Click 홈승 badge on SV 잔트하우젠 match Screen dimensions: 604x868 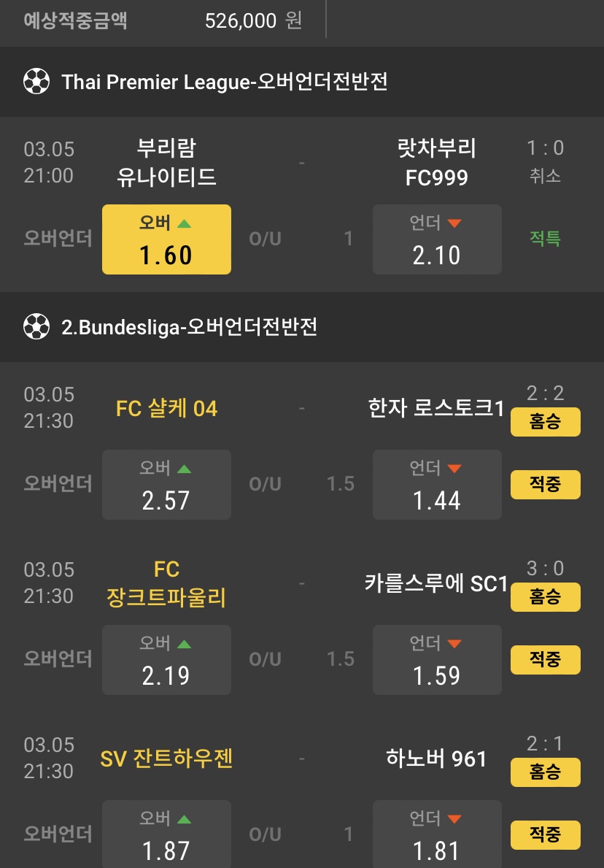545,772
